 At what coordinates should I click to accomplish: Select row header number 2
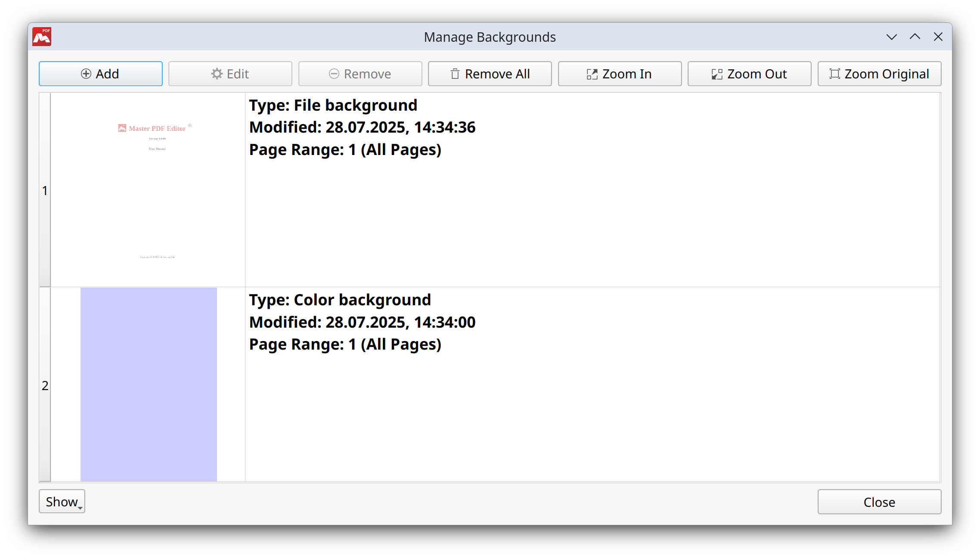45,384
